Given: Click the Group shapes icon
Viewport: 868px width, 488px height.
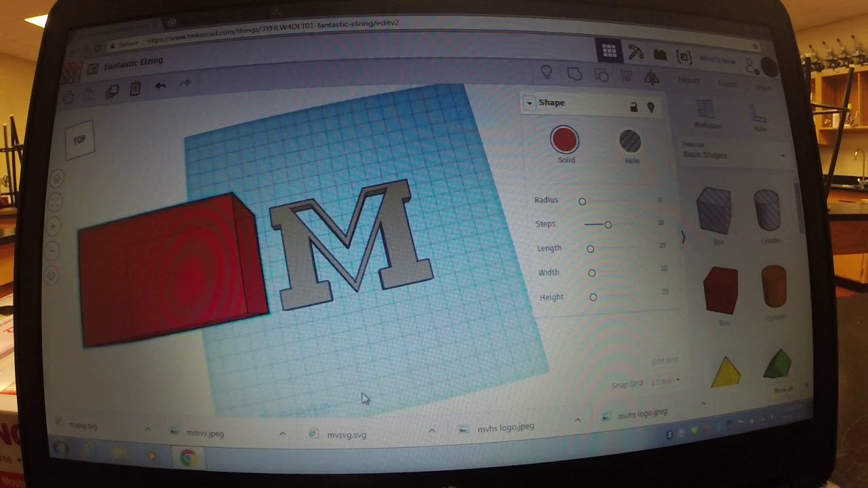Looking at the screenshot, I should click(574, 73).
